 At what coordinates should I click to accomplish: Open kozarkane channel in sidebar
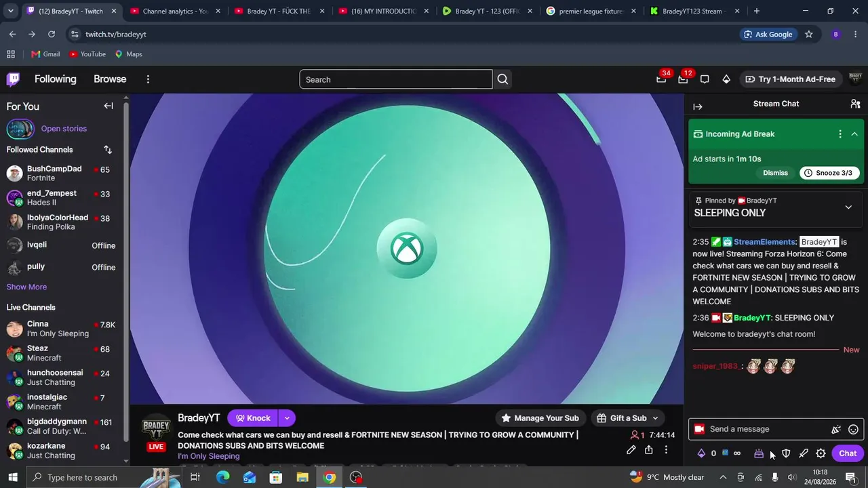[x=61, y=451]
